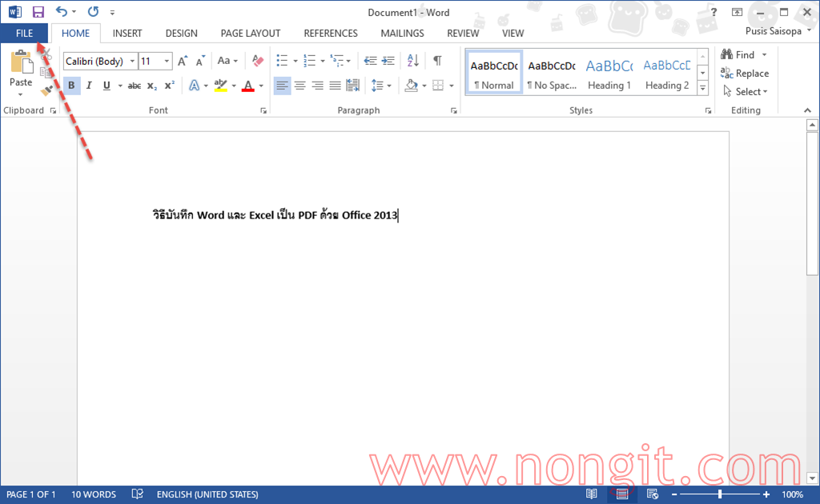The width and height of the screenshot is (820, 504).
Task: Center align the text
Action: (299, 86)
